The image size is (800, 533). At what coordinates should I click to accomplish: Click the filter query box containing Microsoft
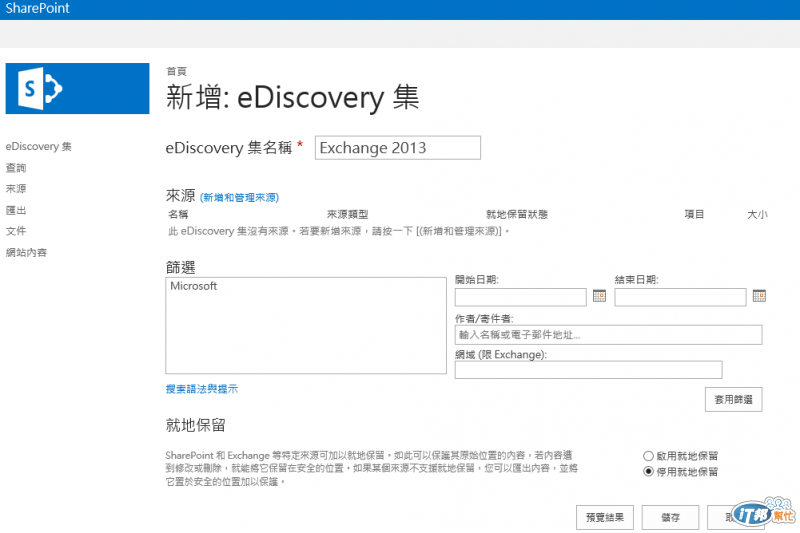(x=306, y=325)
